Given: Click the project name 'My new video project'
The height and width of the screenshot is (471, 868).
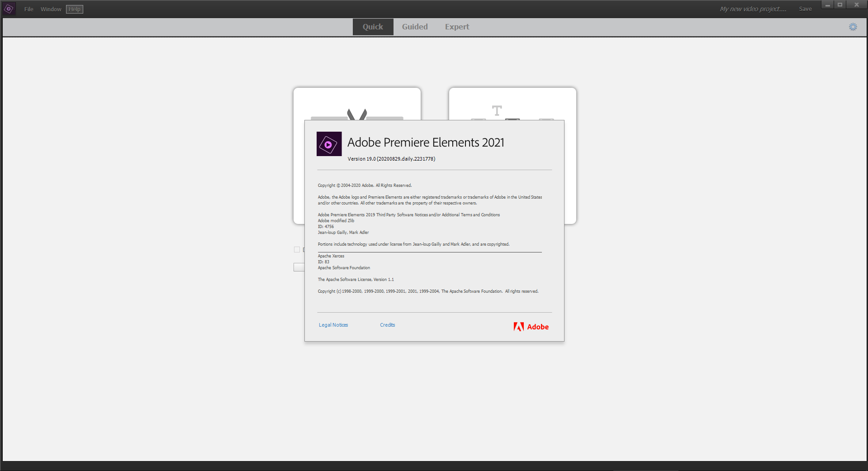Looking at the screenshot, I should pos(753,9).
